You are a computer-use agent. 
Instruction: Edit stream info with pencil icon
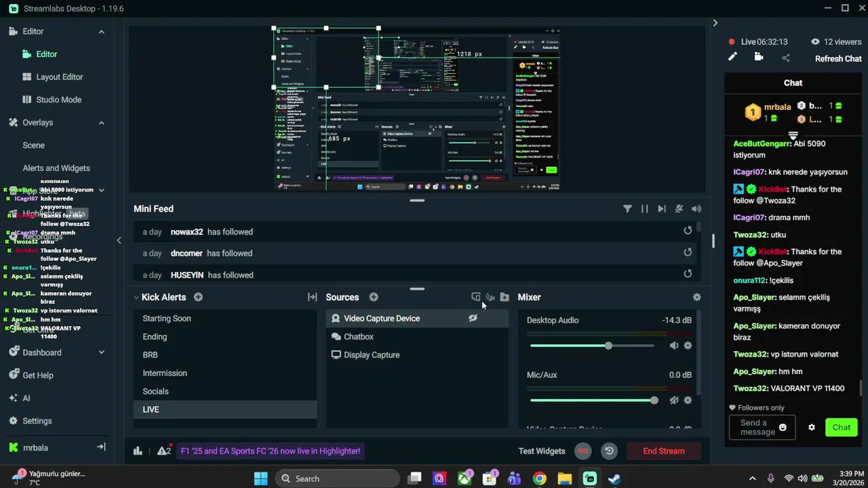[x=732, y=58]
